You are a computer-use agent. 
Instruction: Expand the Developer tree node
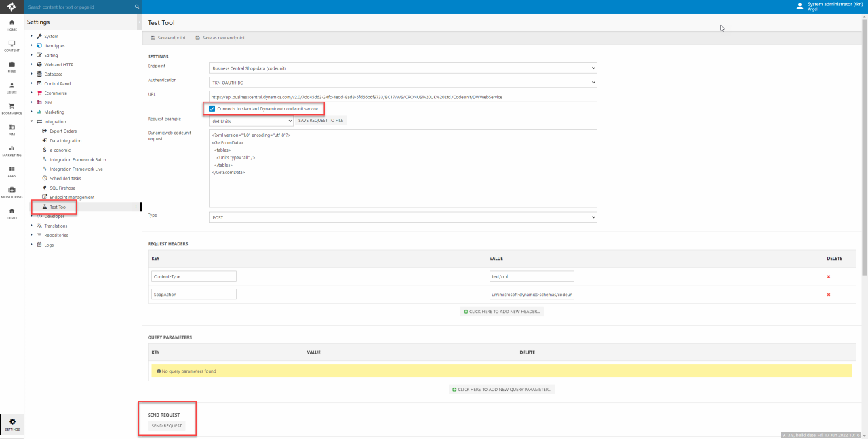coord(32,216)
